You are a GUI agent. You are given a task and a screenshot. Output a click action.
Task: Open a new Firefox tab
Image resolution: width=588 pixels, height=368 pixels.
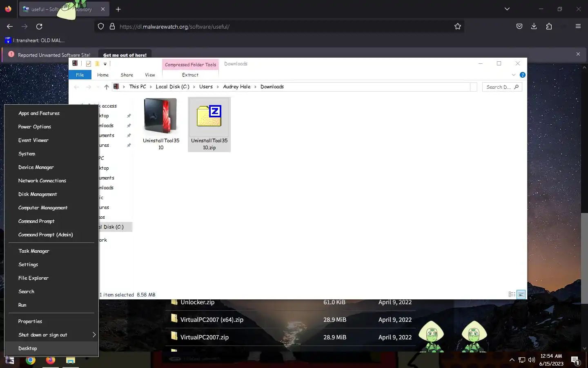118,9
